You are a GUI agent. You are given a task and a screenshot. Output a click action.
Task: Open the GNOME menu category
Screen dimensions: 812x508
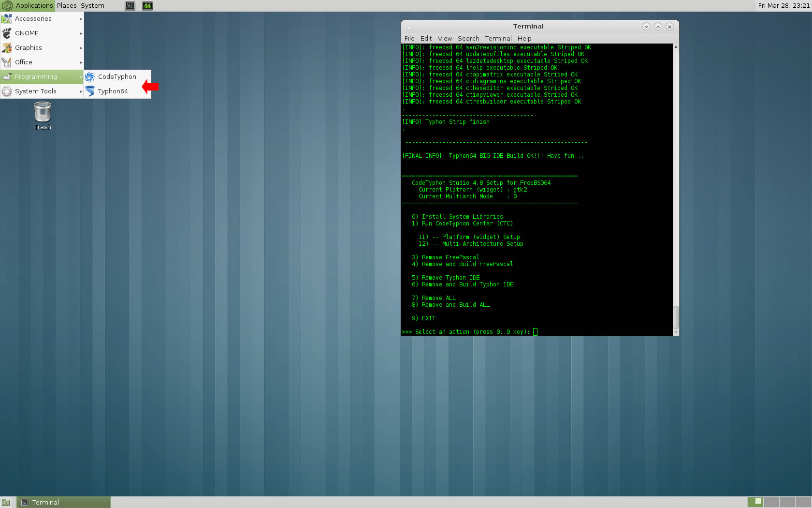pyautogui.click(x=42, y=33)
